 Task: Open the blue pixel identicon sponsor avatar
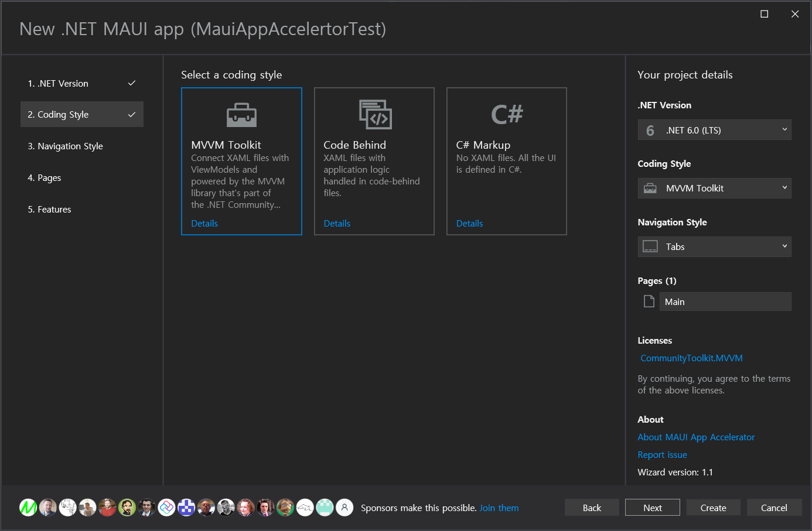click(x=186, y=508)
